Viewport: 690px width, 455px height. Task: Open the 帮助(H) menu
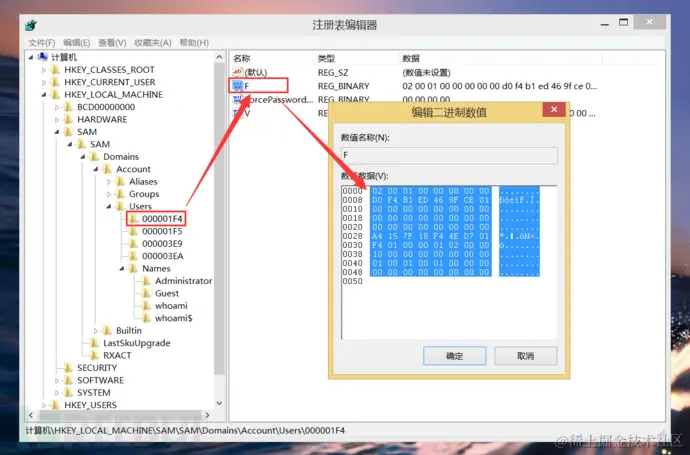coord(194,43)
